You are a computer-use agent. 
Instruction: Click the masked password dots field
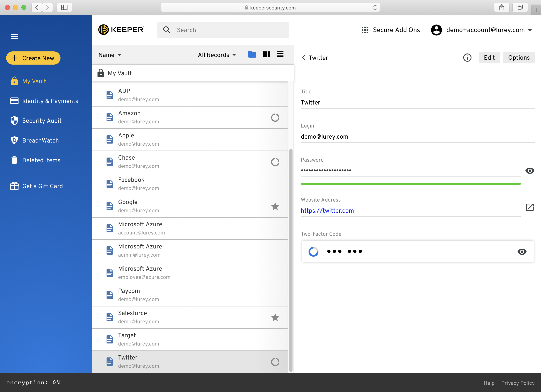point(326,170)
